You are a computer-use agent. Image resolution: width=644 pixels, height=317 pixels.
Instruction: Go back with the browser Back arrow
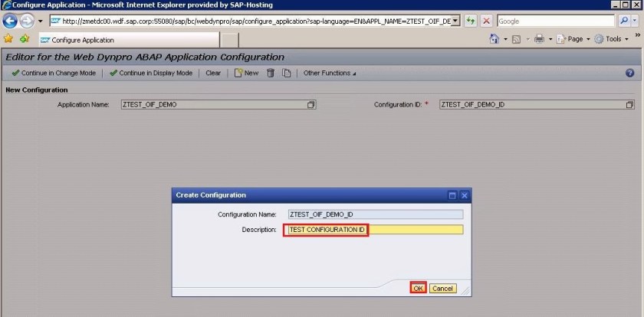click(x=10, y=21)
